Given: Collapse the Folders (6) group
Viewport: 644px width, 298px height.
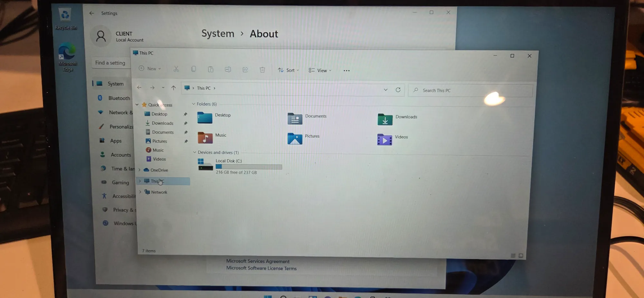Looking at the screenshot, I should point(194,104).
